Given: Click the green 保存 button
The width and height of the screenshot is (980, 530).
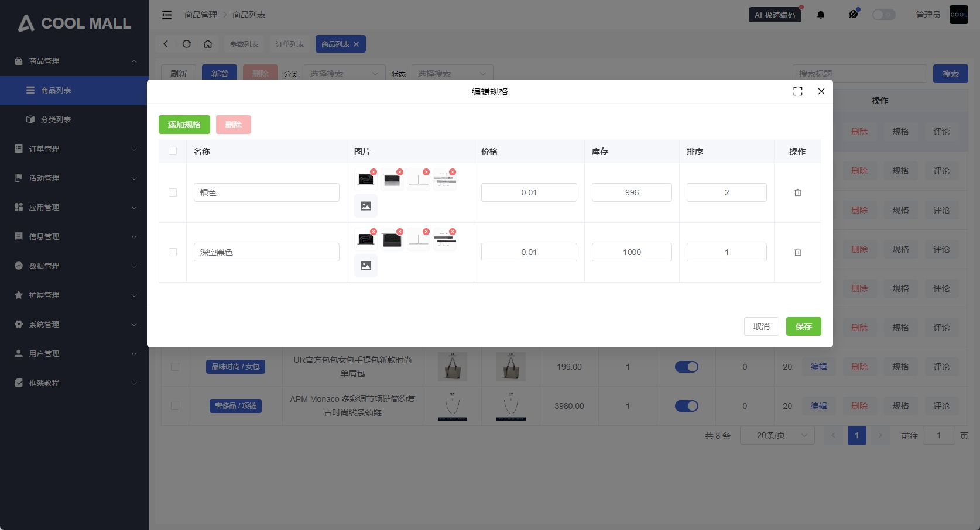Looking at the screenshot, I should pos(804,326).
